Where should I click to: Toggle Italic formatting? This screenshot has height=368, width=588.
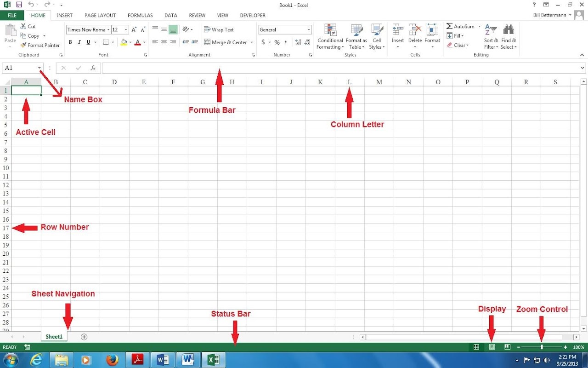pos(79,42)
